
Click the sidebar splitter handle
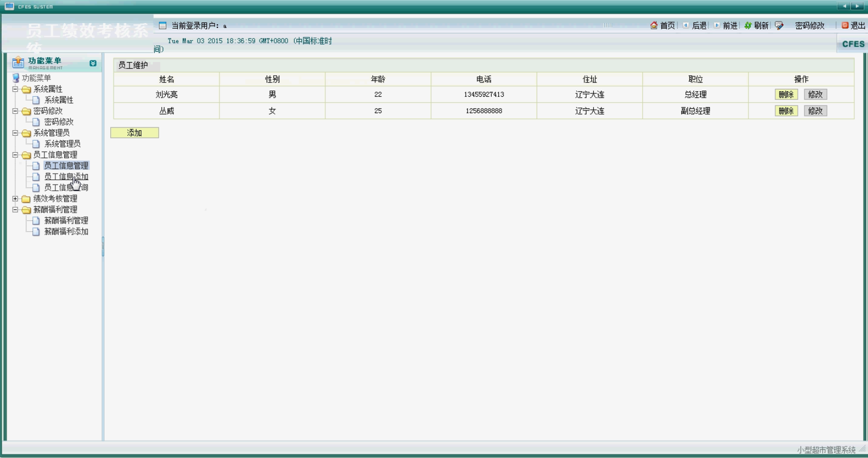pos(103,247)
